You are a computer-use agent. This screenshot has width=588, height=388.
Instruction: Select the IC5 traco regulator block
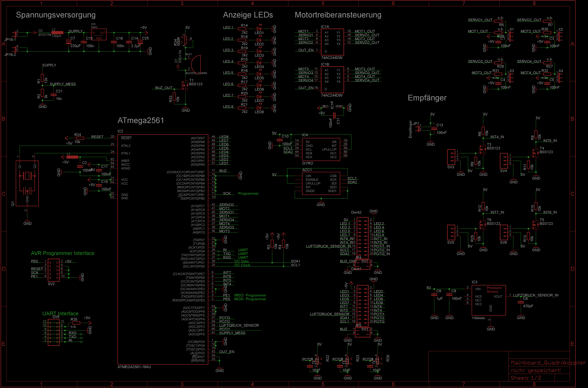click(99, 34)
